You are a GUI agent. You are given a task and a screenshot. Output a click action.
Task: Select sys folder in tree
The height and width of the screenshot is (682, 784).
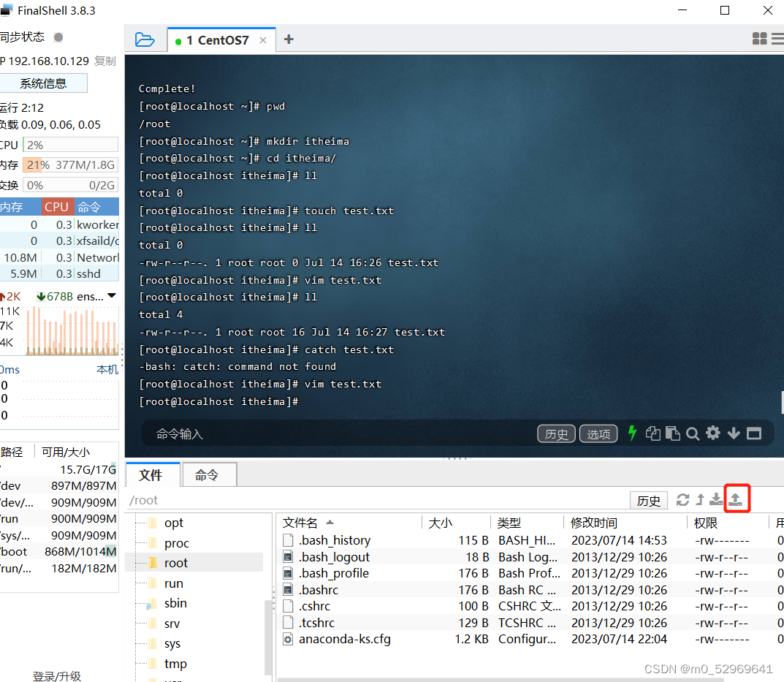[172, 643]
